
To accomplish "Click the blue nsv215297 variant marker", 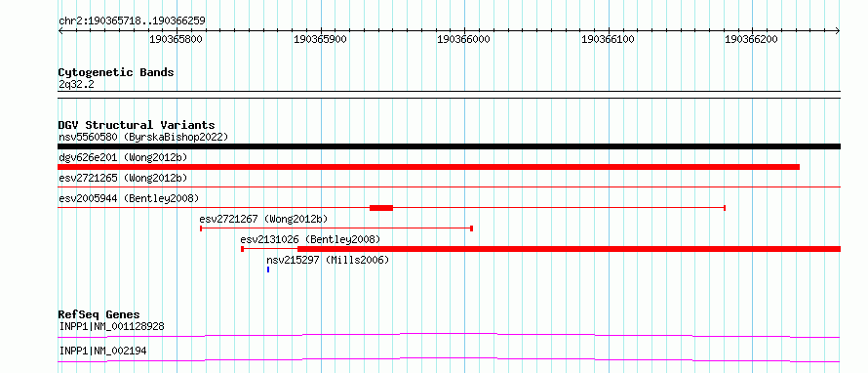I will (x=268, y=269).
